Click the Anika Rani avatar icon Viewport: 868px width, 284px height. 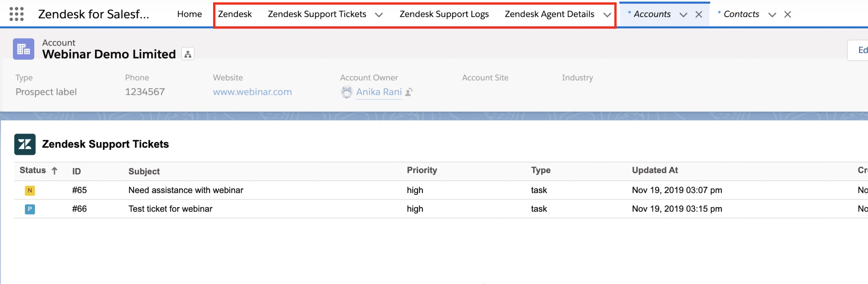click(346, 92)
